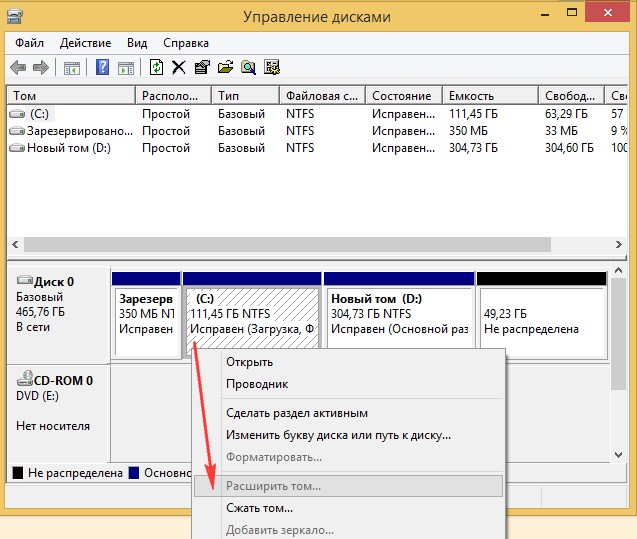The height and width of the screenshot is (539, 637).
Task: Click the horizontal scrollbar left arrow
Action: (15, 245)
